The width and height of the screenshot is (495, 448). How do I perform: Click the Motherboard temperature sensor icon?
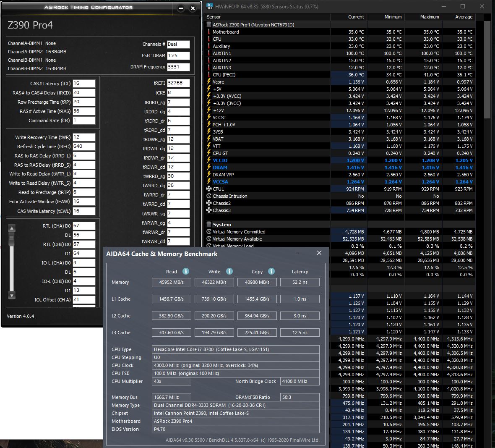[208, 32]
